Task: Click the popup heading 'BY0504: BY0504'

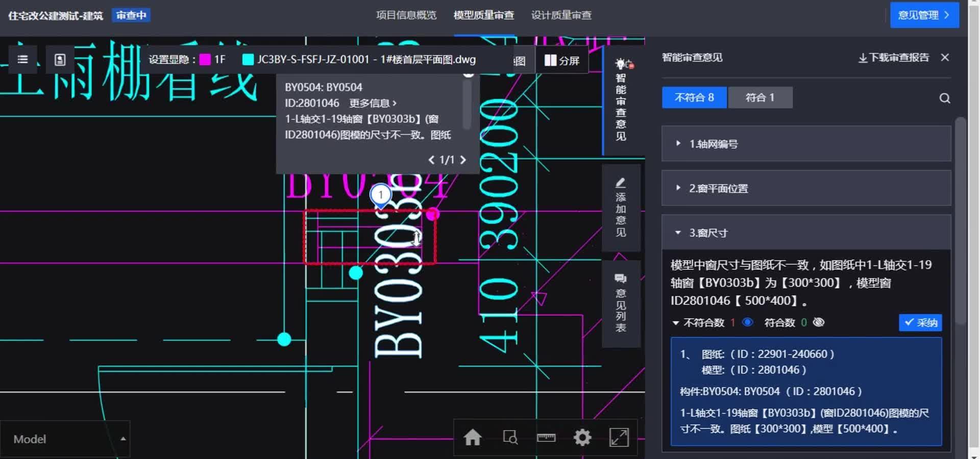Action: click(324, 87)
